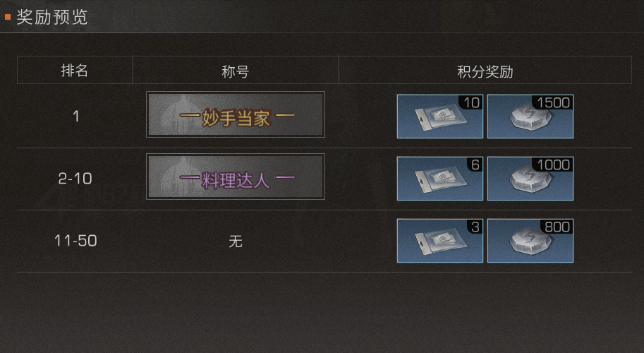644x353 pixels.
Task: Click the 800 quantity badge on coin
Action: (557, 227)
